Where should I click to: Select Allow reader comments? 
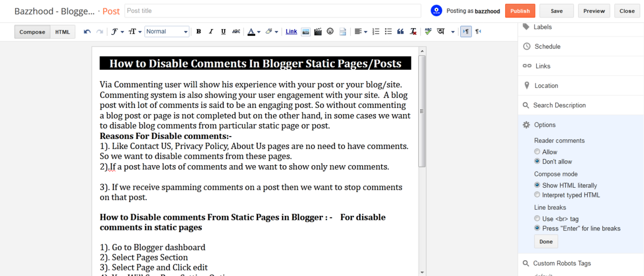(537, 152)
